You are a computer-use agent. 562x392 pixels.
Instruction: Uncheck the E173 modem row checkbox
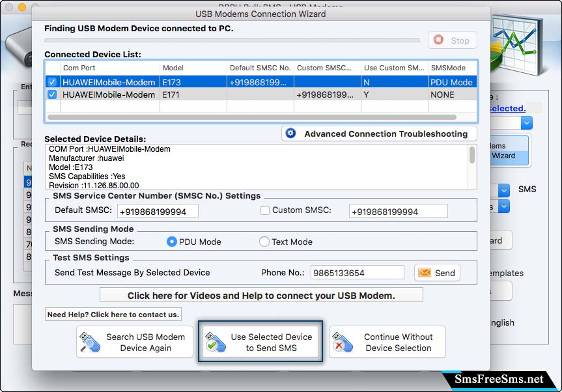click(x=52, y=82)
